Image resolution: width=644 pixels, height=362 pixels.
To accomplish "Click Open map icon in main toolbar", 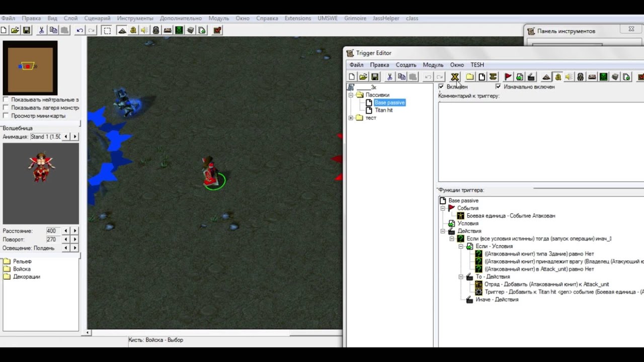I will pos(15,30).
